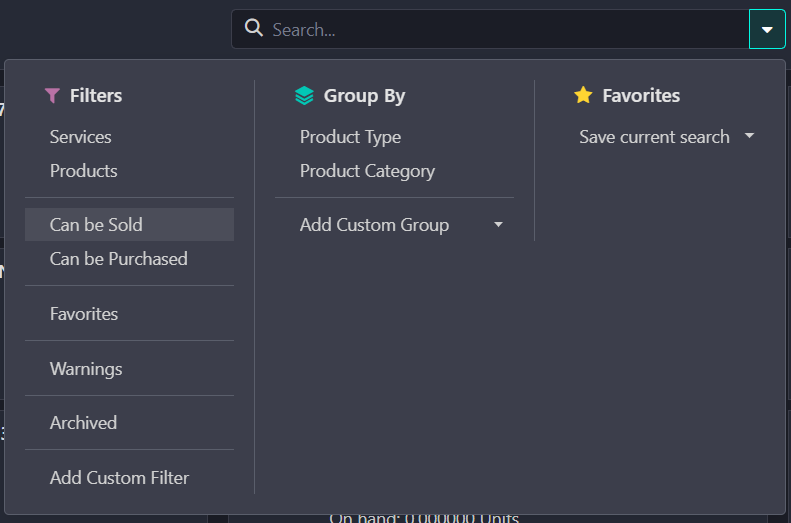Apply the Can be Purchased filter

tap(119, 259)
